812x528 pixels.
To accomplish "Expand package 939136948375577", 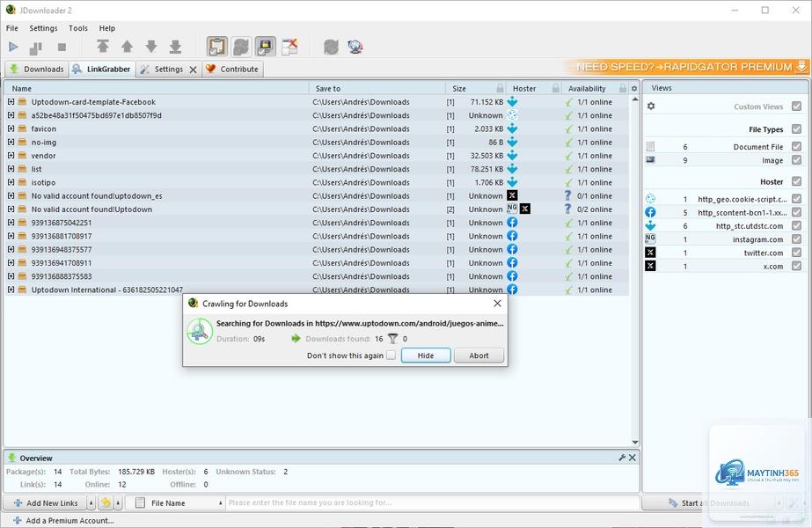I will pyautogui.click(x=11, y=249).
